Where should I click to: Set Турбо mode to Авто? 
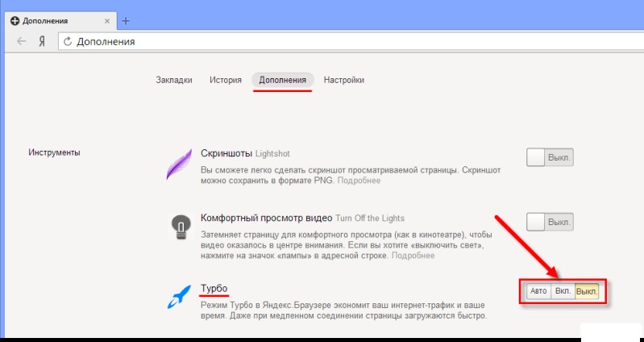538,291
